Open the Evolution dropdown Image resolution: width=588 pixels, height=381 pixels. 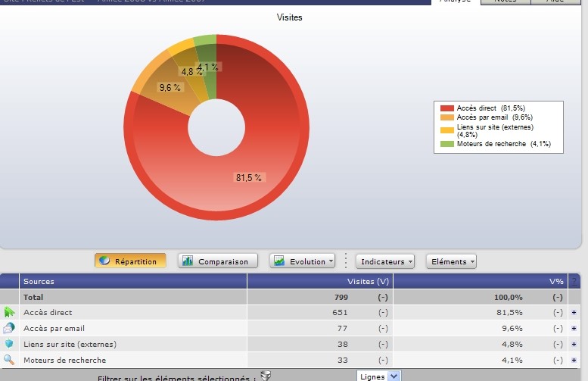pos(303,261)
